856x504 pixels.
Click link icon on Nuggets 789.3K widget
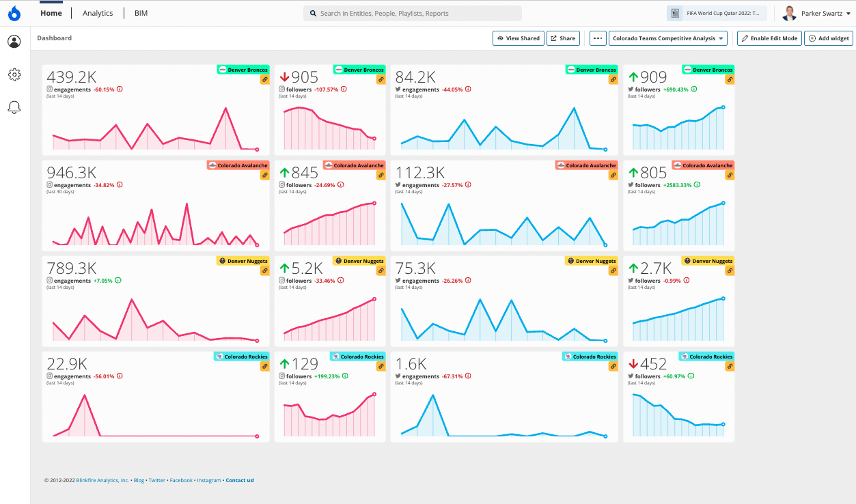[x=264, y=271]
